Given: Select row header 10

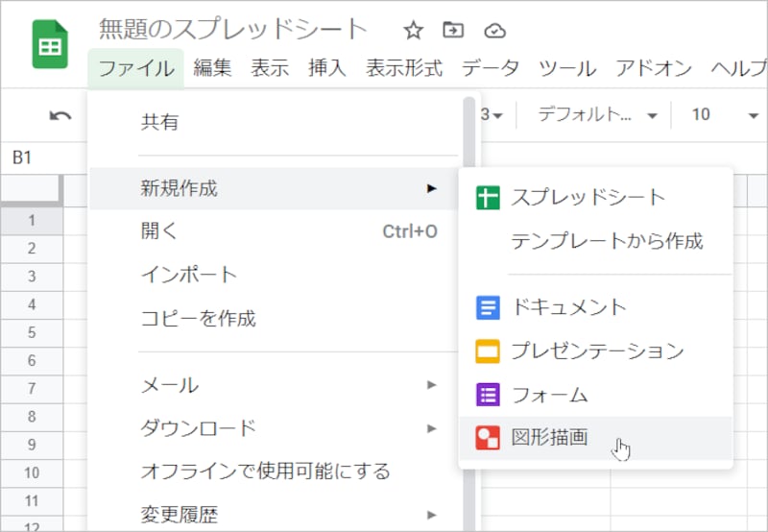Looking at the screenshot, I should tap(32, 472).
